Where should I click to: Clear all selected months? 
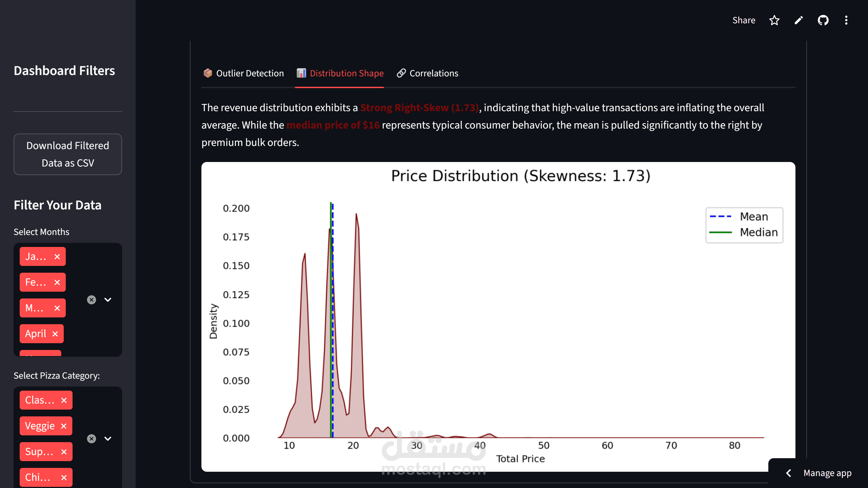(91, 300)
